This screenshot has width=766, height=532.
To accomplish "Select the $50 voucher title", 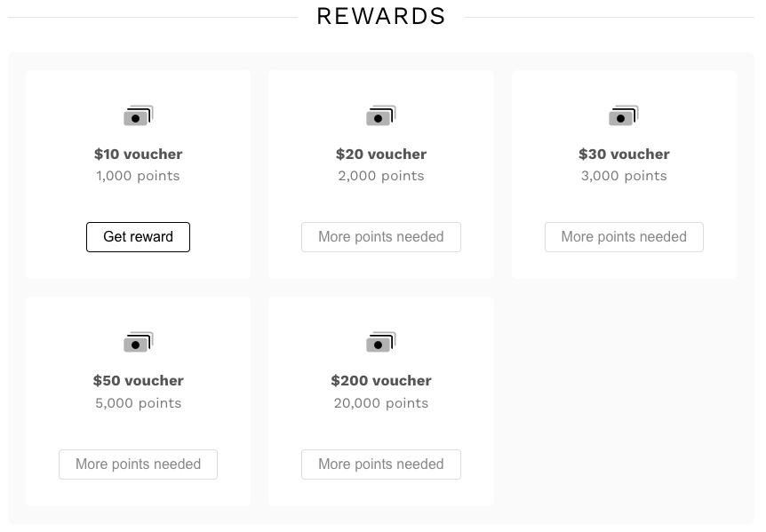I will [139, 381].
